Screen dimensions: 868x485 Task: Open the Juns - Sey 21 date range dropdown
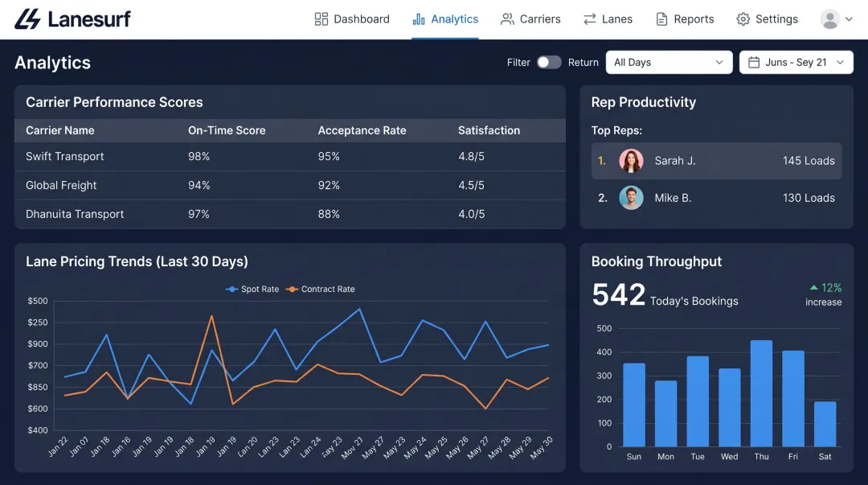pos(796,63)
